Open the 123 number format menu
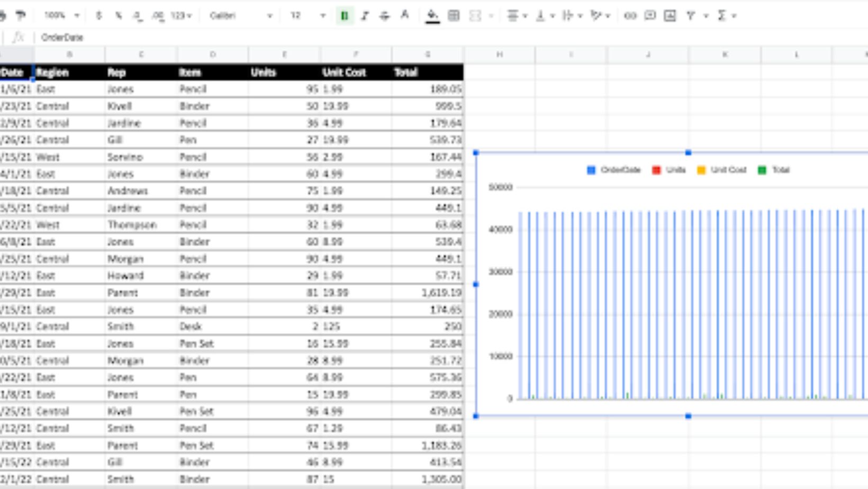The image size is (868, 489). pos(181,16)
